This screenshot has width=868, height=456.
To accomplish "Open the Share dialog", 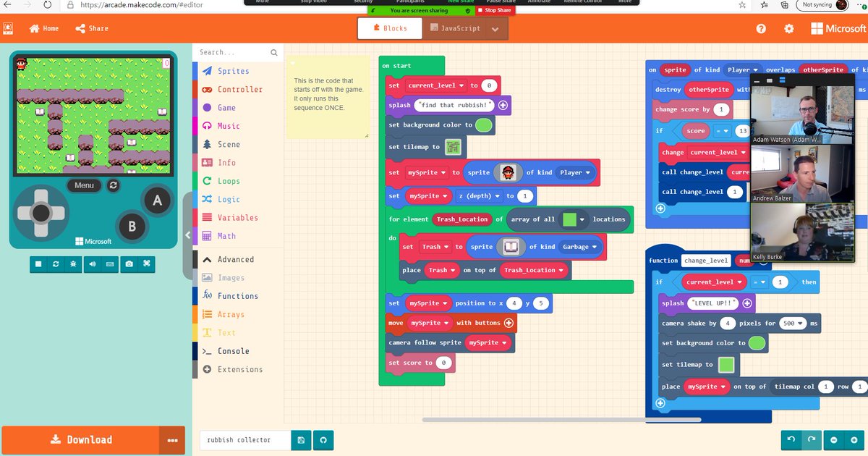I will (x=92, y=28).
